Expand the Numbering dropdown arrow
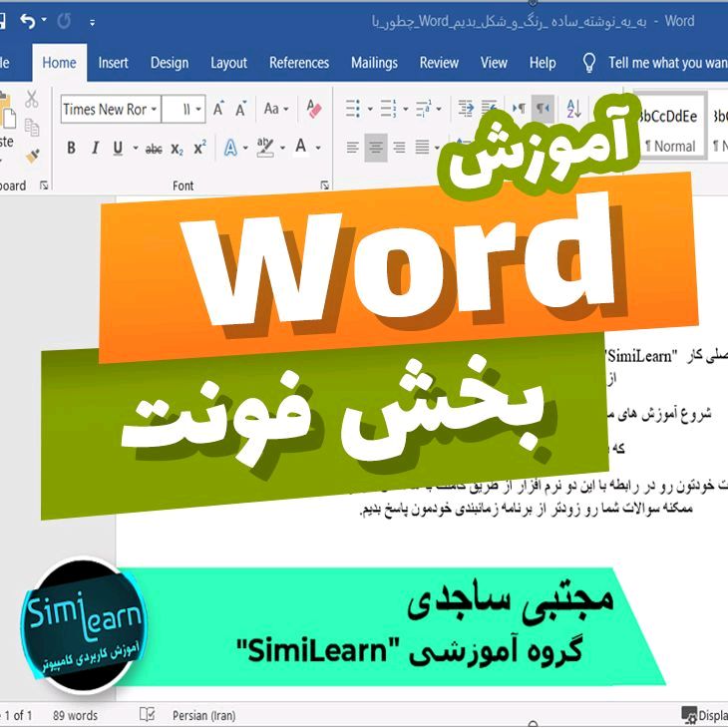728x728 pixels. (x=405, y=109)
